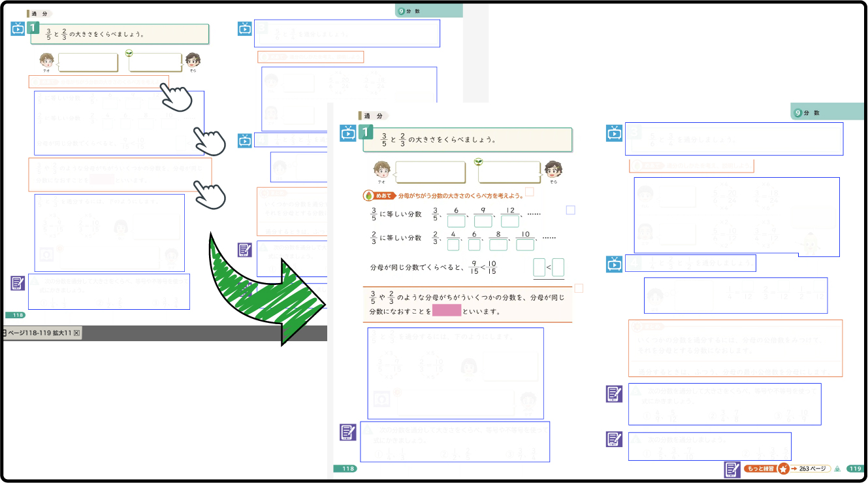Click second notebook exercise icon on page 119

click(614, 439)
